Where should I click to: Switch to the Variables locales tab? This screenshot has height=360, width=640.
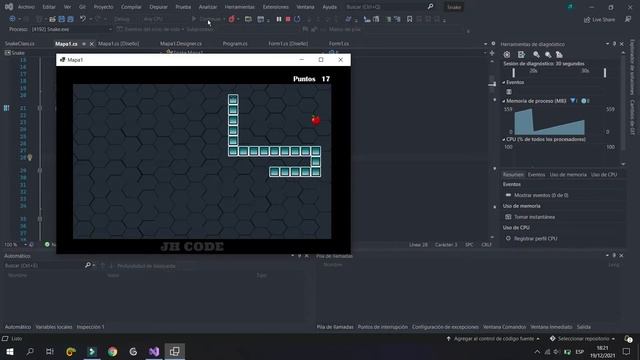(53, 327)
